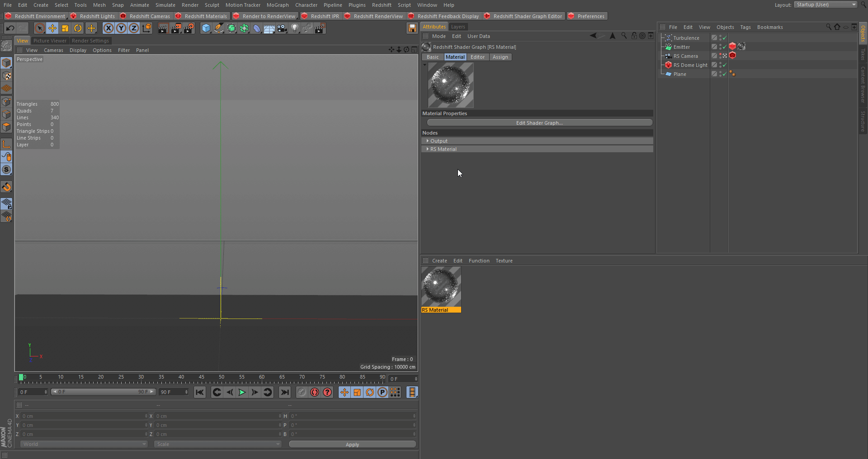Open the Scale mode dropdown
868x459 pixels.
(x=217, y=444)
